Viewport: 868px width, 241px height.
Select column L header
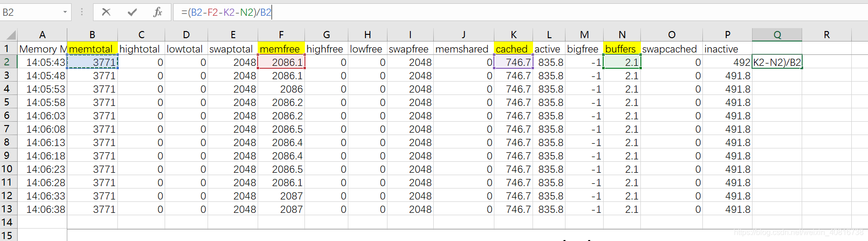[x=549, y=35]
